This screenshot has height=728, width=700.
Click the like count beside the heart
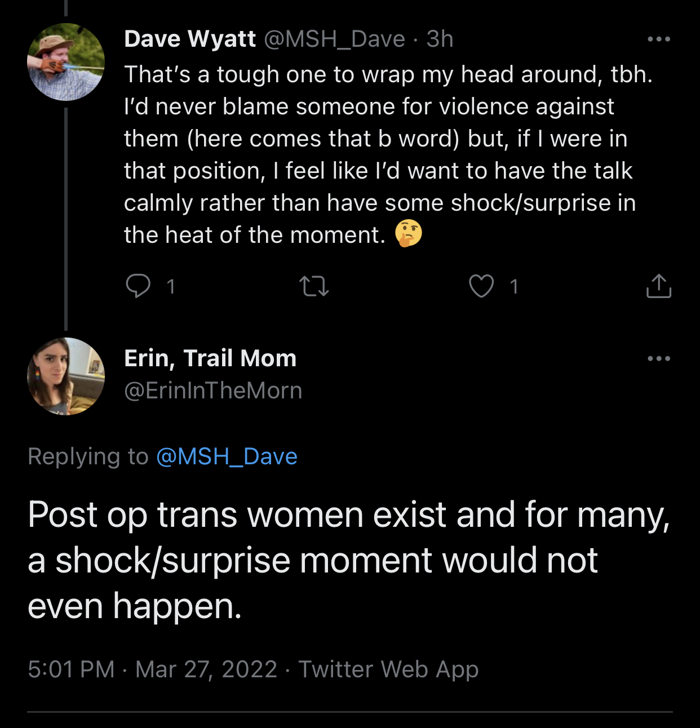(x=513, y=287)
